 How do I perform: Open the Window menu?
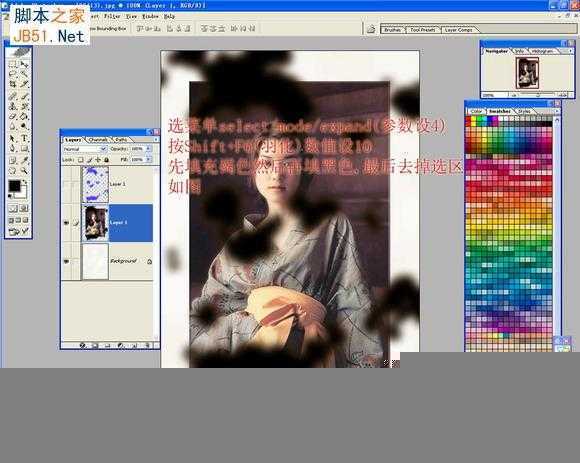click(x=150, y=16)
